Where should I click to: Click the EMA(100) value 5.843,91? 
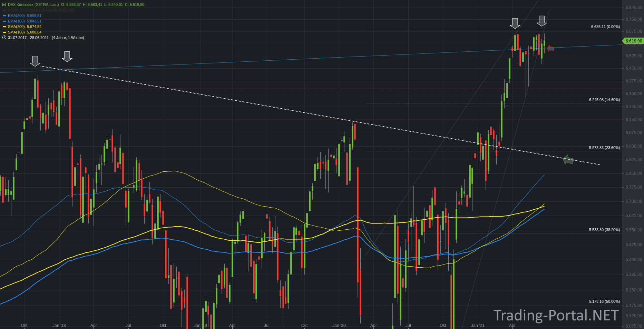click(34, 21)
